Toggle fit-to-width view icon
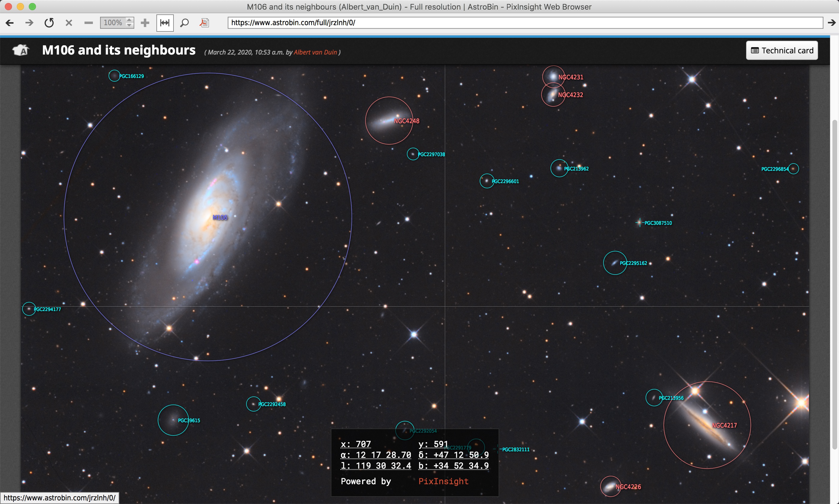Screen dimensions: 839x504 165,23
